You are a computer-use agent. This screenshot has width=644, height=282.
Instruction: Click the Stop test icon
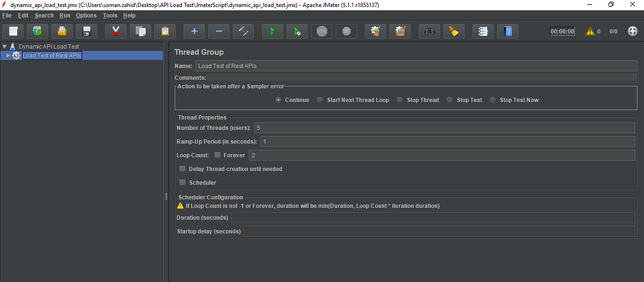tap(321, 31)
